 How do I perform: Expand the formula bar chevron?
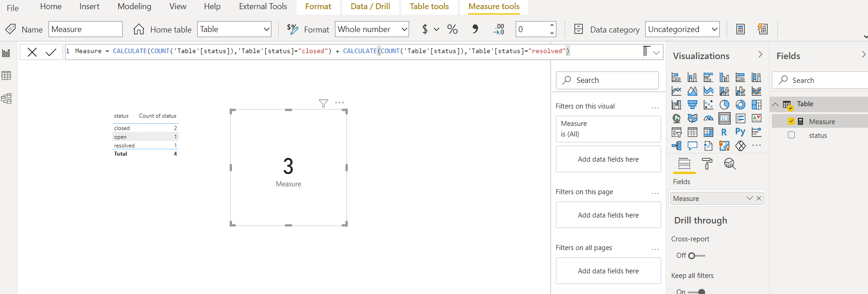click(657, 52)
